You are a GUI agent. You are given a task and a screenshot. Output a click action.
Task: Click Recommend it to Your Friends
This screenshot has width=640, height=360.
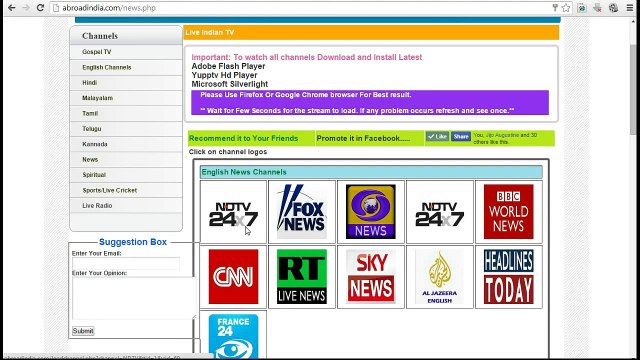(x=244, y=138)
